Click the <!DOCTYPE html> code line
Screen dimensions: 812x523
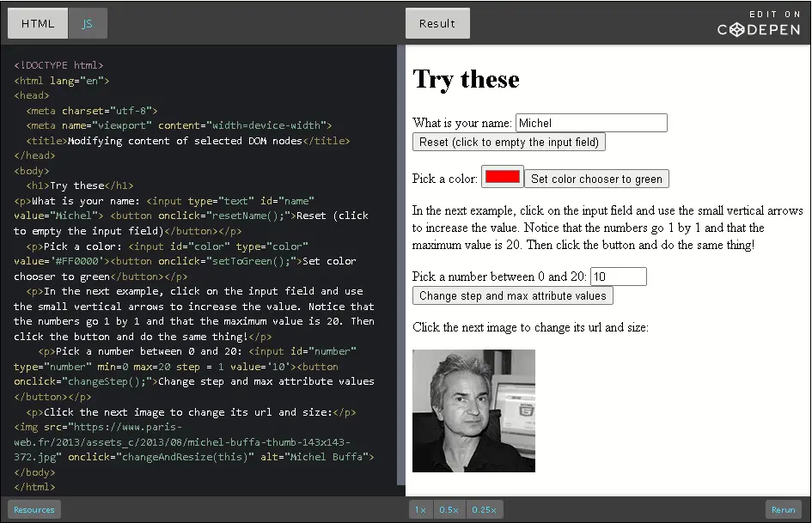58,65
